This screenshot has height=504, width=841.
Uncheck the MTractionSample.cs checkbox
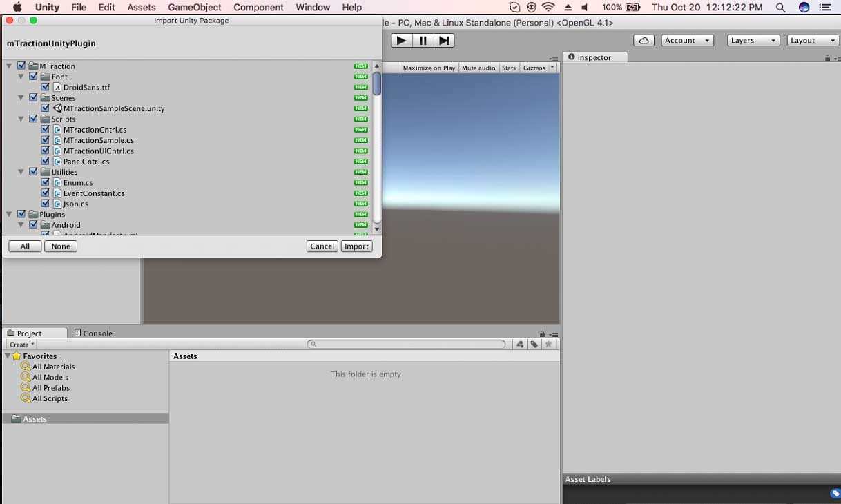pos(45,140)
